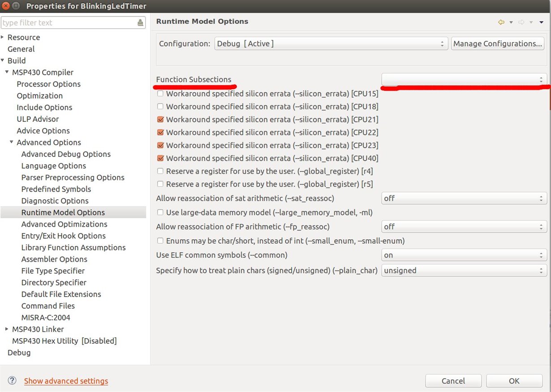551x392 pixels.
Task: Click the filter text input field
Action: pos(69,22)
